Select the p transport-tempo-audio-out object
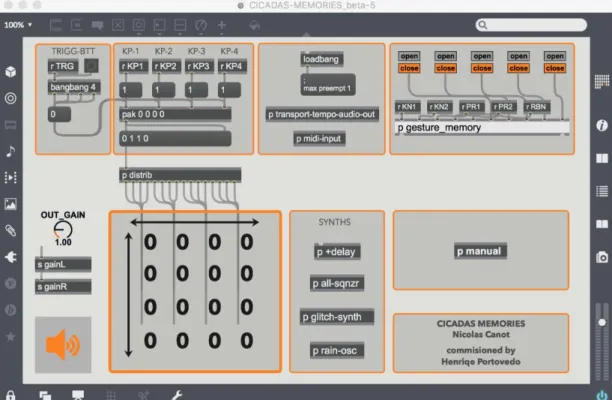 [x=322, y=114]
